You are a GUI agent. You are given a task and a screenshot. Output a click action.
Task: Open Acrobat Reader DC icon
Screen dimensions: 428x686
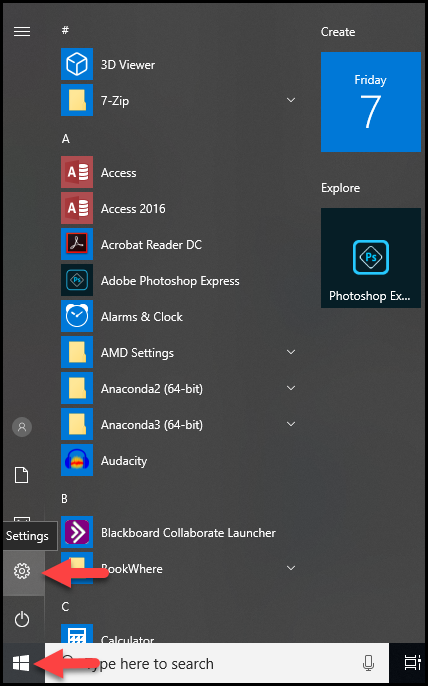pyautogui.click(x=77, y=244)
